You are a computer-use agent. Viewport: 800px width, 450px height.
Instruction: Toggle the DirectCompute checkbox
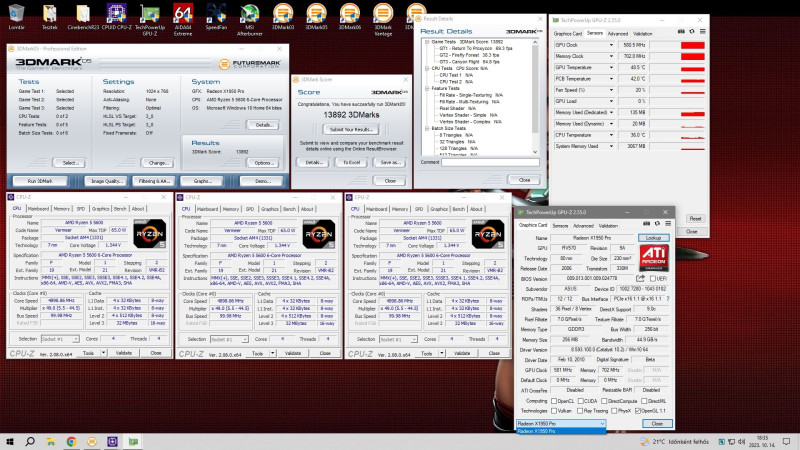tap(604, 401)
